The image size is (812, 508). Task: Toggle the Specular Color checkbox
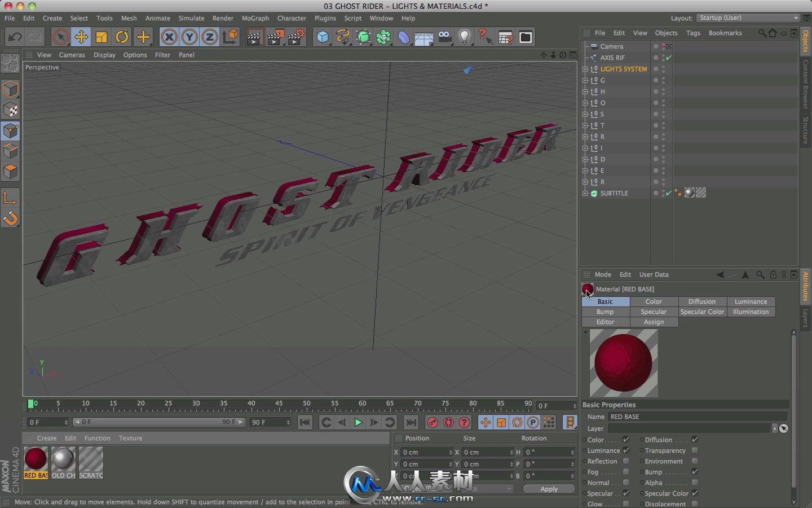pos(695,493)
